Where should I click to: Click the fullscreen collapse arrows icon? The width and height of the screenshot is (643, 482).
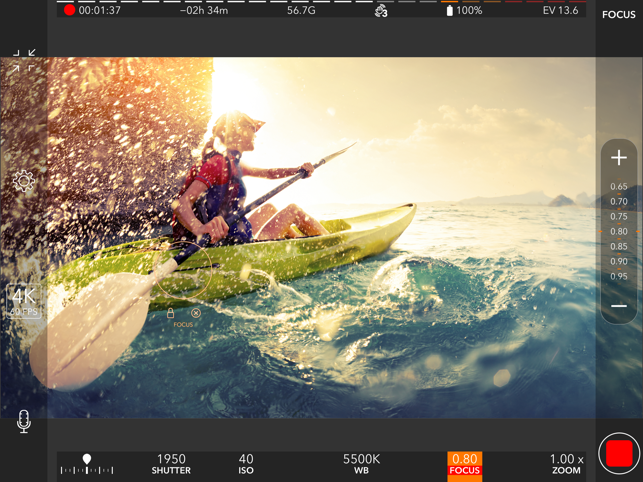click(24, 61)
